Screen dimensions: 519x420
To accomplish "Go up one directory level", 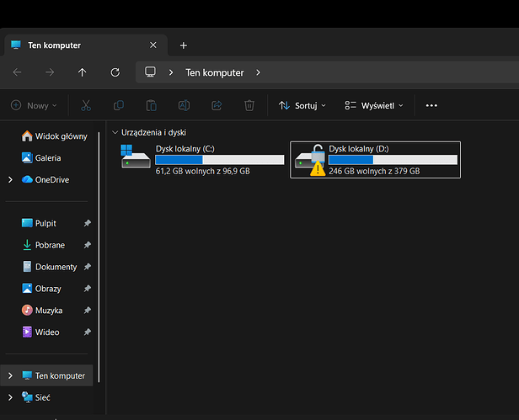I will (x=82, y=72).
